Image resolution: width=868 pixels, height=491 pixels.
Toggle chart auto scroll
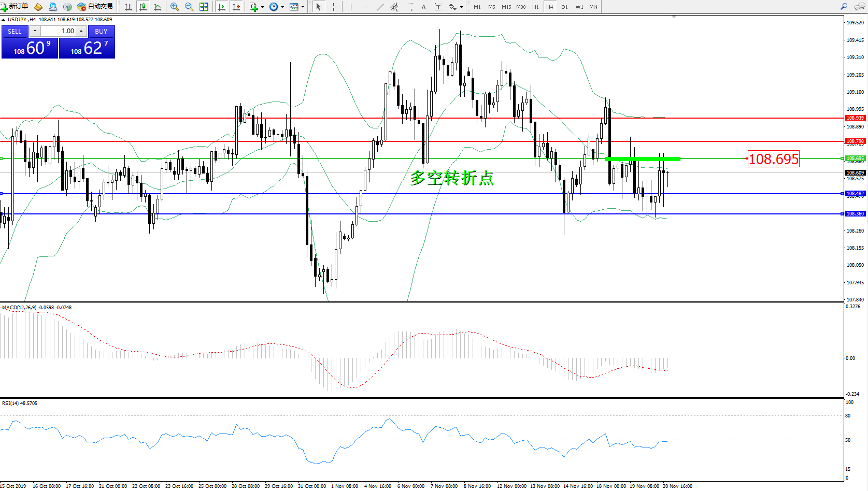tap(222, 7)
